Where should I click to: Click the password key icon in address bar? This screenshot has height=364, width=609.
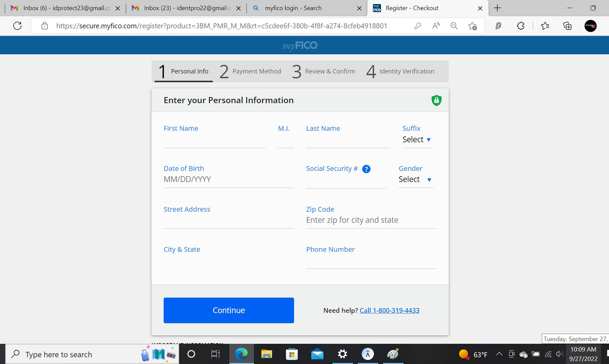click(417, 26)
